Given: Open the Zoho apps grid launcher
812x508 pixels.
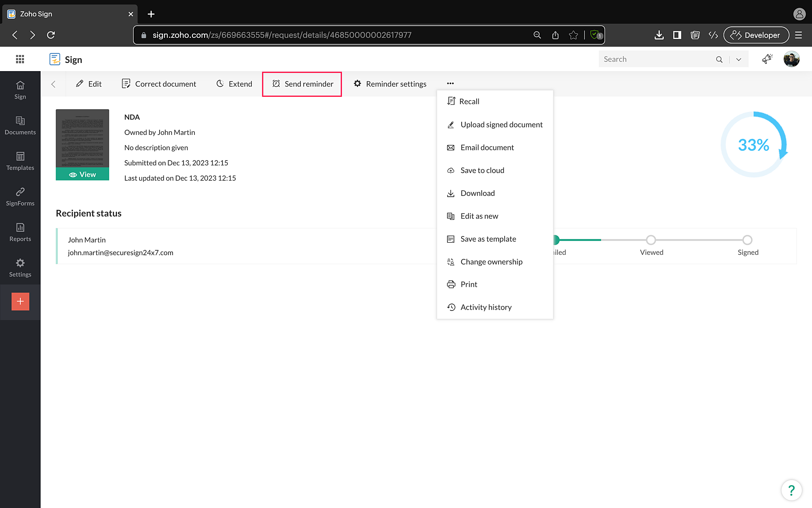Looking at the screenshot, I should point(20,59).
